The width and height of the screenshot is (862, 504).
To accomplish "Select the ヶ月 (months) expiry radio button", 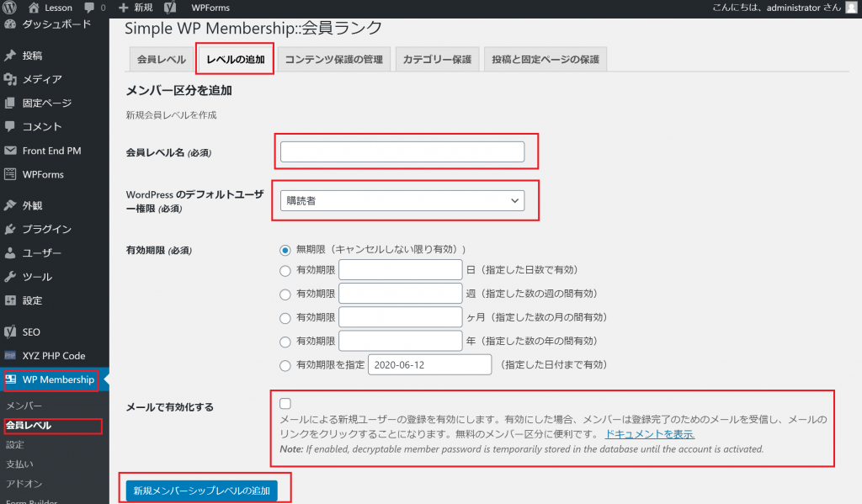I will coord(285,318).
